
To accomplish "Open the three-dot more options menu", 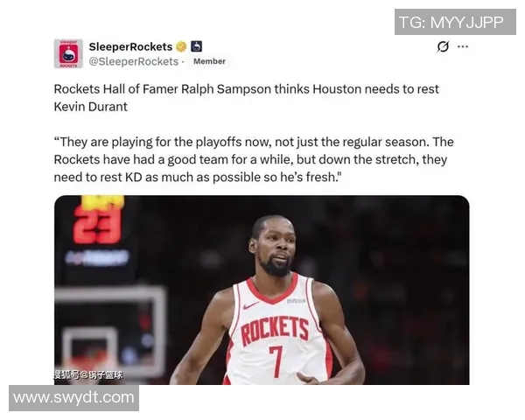I will (463, 46).
